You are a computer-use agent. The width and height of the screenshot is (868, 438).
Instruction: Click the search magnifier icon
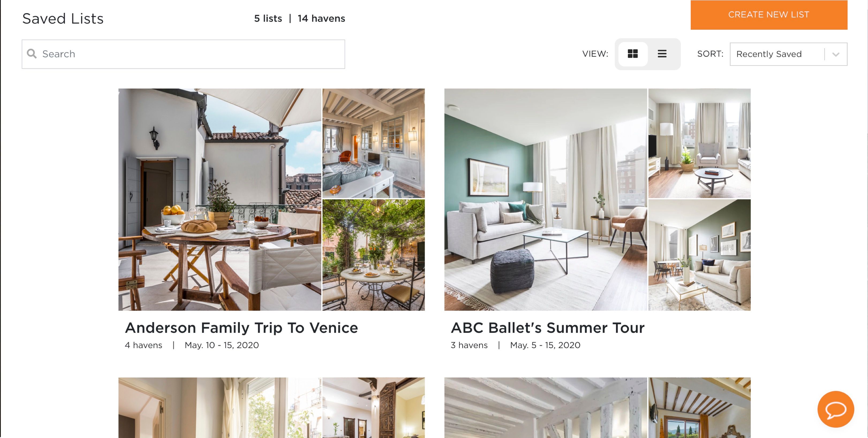(x=32, y=54)
